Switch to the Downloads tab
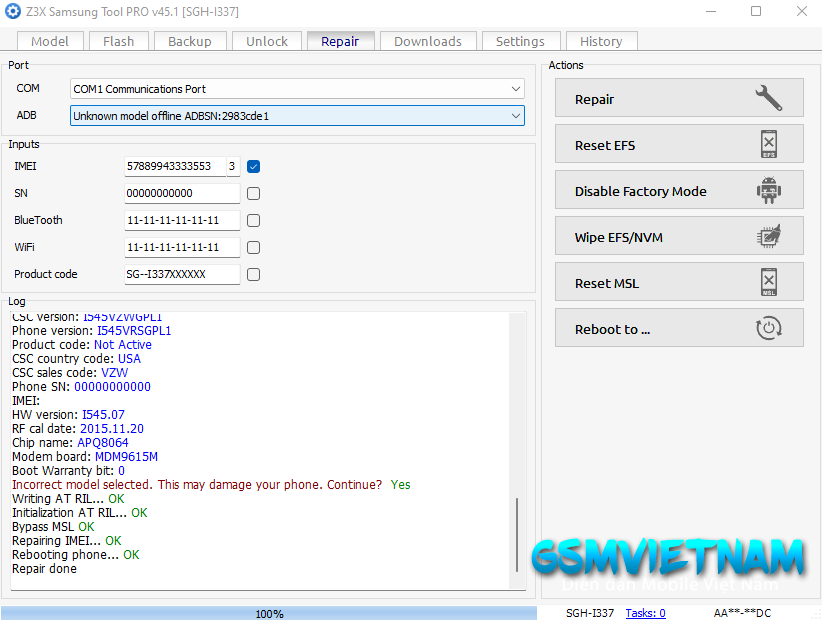The width and height of the screenshot is (822, 620). pyautogui.click(x=428, y=41)
